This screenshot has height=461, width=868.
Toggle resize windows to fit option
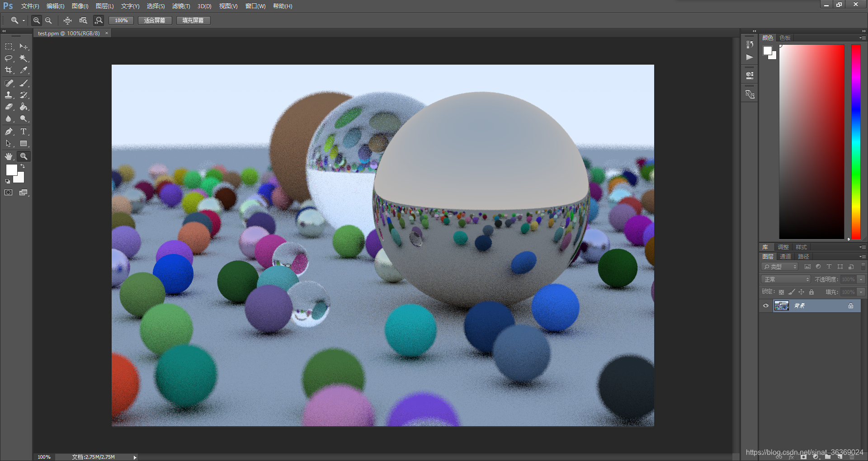(x=67, y=20)
